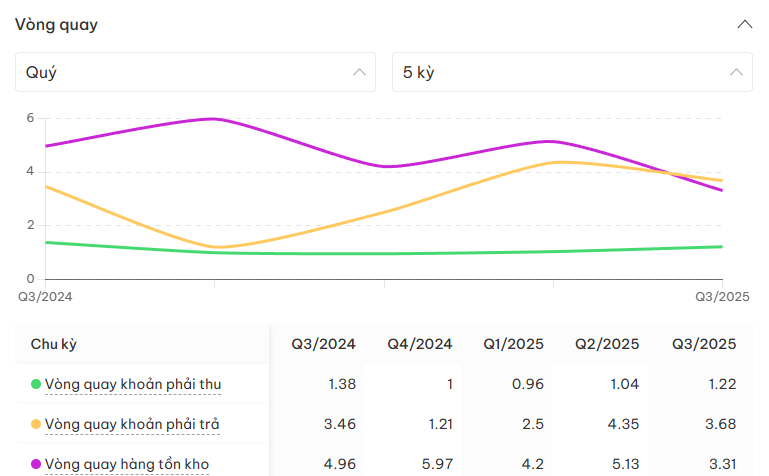Collapse the Vòng quay section chevron

coord(744,25)
